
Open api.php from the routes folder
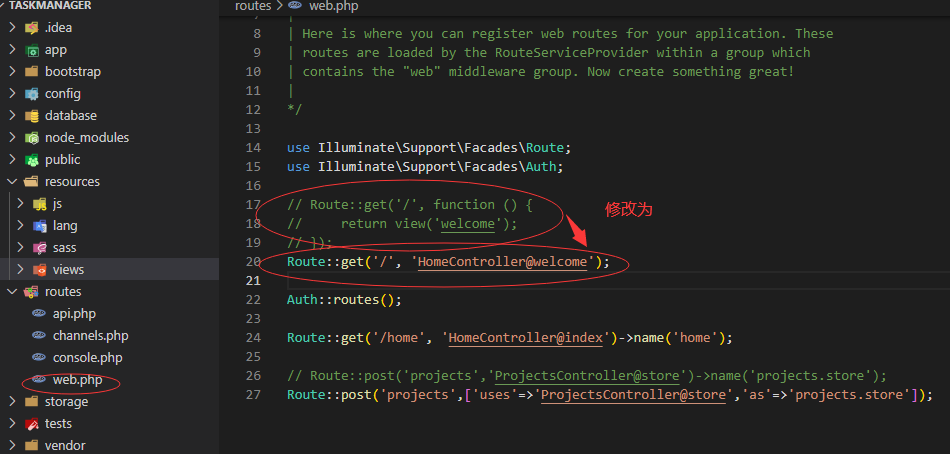(x=75, y=314)
